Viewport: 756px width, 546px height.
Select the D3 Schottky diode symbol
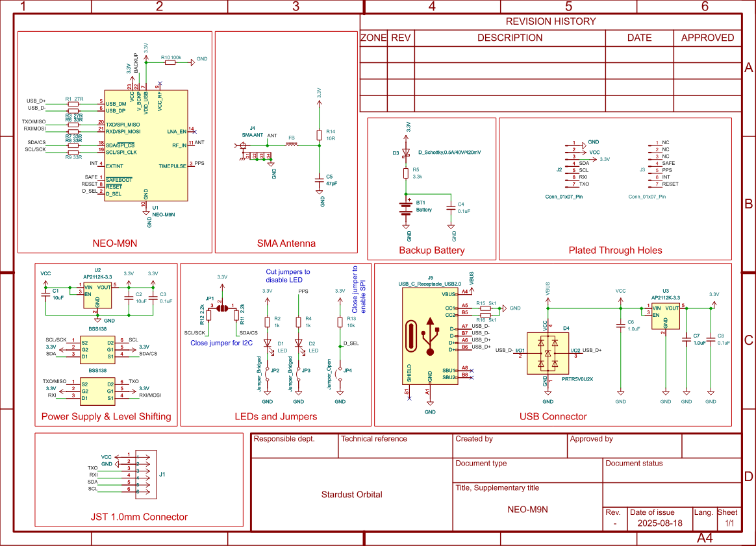[407, 153]
